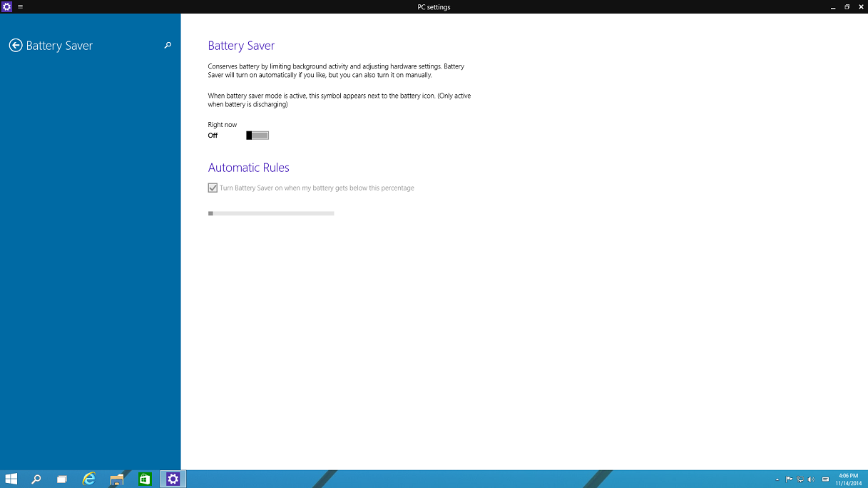The height and width of the screenshot is (488, 868).
Task: Open the Windows Store from taskbar
Action: (x=145, y=479)
